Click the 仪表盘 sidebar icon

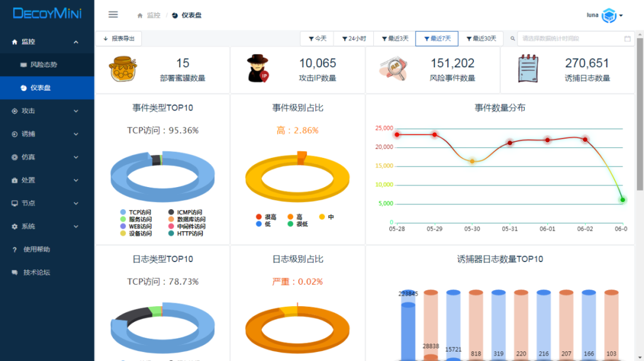(23, 88)
